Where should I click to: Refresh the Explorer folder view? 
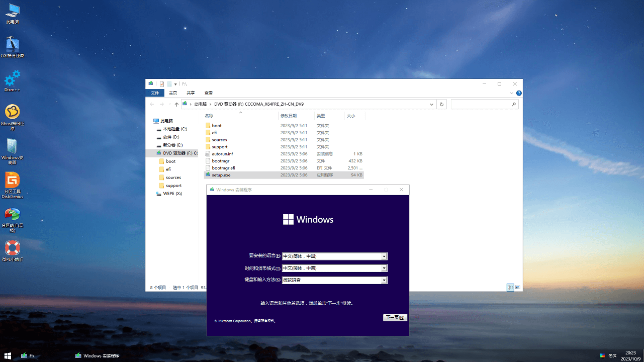point(442,104)
